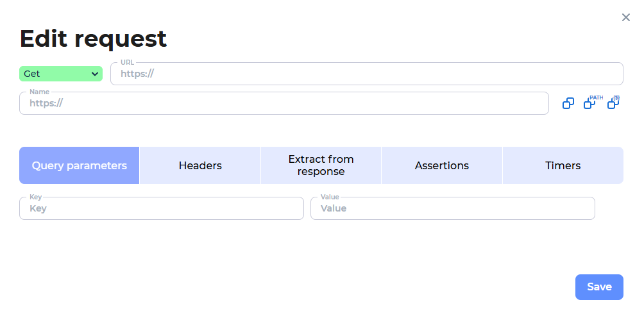Click the small Key label above the field
This screenshot has height=316, width=644.
(36, 197)
